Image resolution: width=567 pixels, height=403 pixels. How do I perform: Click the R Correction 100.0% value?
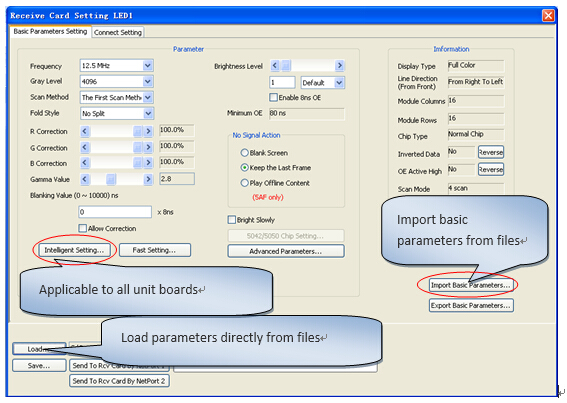pyautogui.click(x=177, y=130)
